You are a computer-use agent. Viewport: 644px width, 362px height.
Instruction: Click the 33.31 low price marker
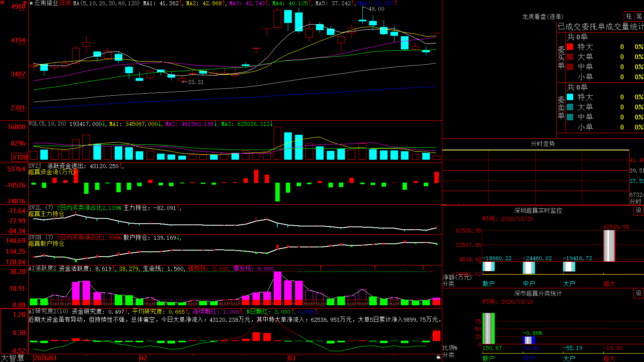tap(196, 82)
